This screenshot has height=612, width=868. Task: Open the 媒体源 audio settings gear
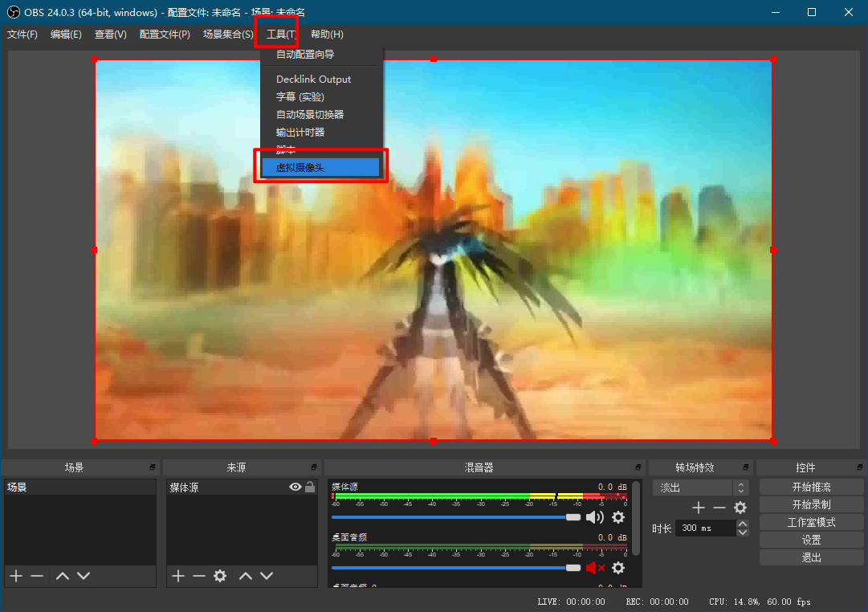[618, 517]
